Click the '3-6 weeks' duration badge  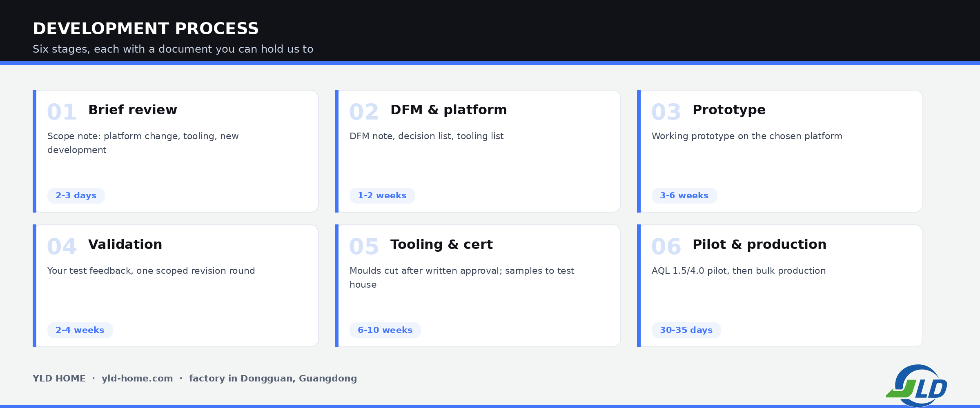pyautogui.click(x=684, y=195)
